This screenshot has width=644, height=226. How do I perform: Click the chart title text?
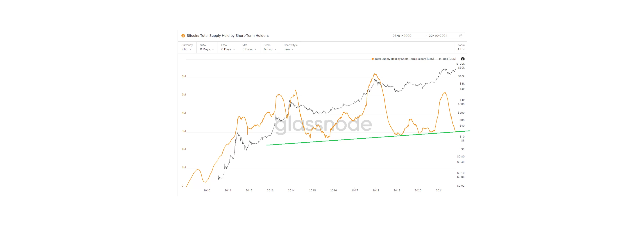click(x=227, y=36)
